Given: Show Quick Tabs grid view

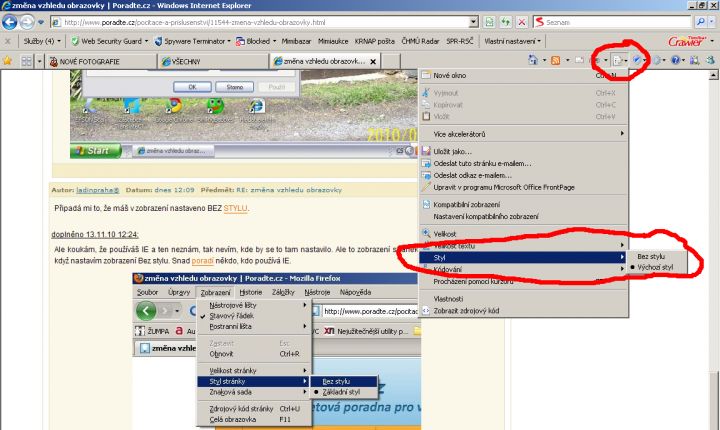Looking at the screenshot, I should click(x=27, y=61).
